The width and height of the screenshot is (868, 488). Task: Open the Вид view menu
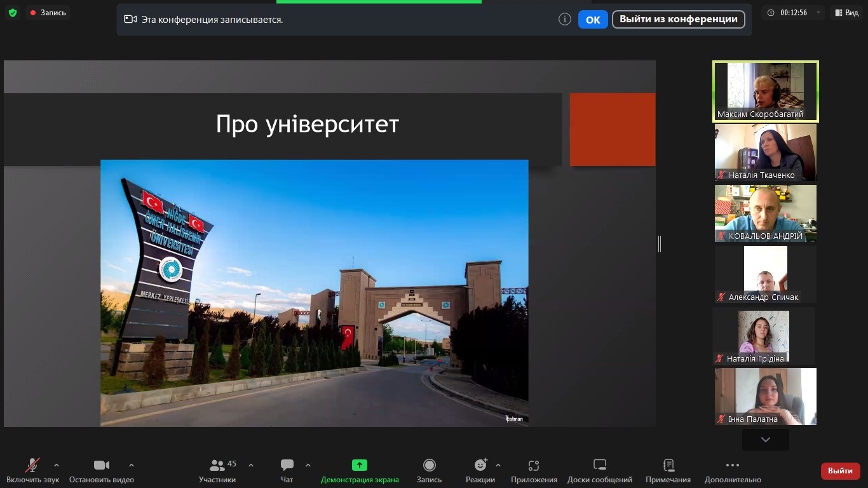pos(846,13)
